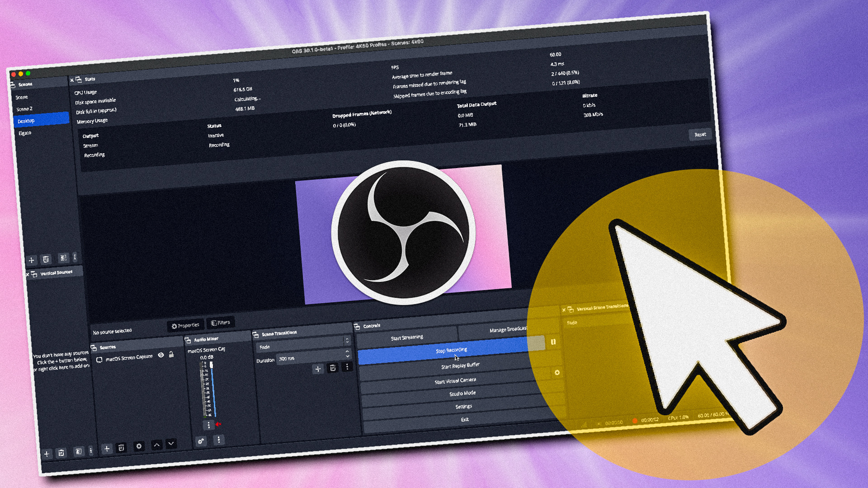Move source down with arrow icon
The image size is (868, 488).
171,444
